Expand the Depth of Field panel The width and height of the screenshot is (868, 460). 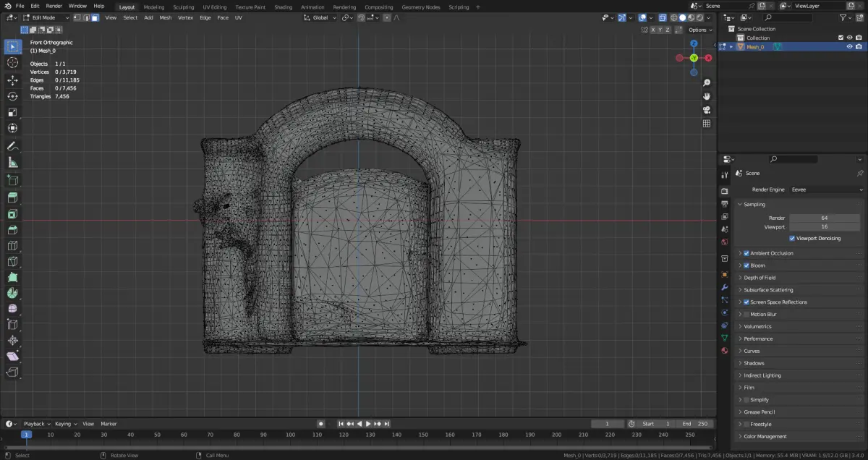(759, 278)
